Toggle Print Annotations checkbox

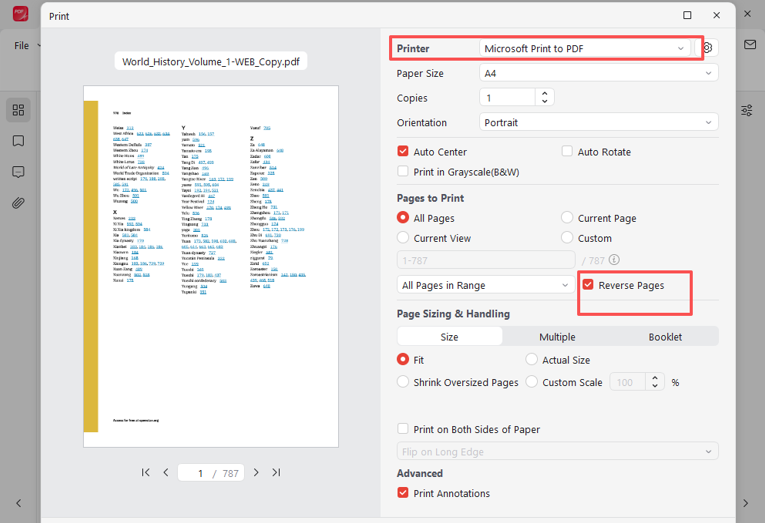[x=403, y=493]
